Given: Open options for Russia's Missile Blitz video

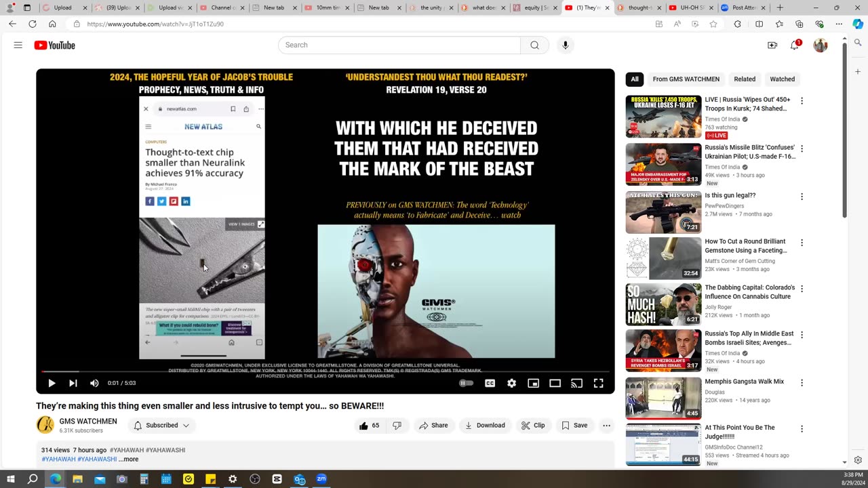Looking at the screenshot, I should [x=802, y=148].
